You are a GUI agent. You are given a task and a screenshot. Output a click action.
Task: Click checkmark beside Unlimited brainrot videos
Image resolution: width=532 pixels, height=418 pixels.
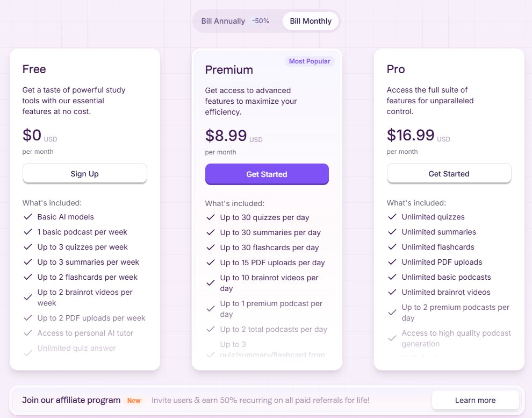point(392,292)
